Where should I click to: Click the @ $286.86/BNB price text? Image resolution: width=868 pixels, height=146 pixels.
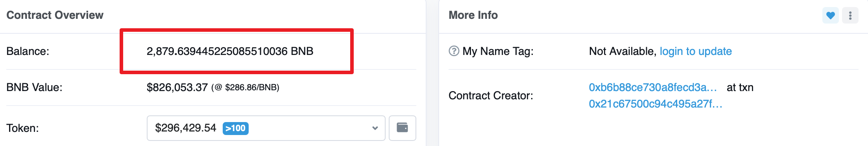click(x=245, y=88)
